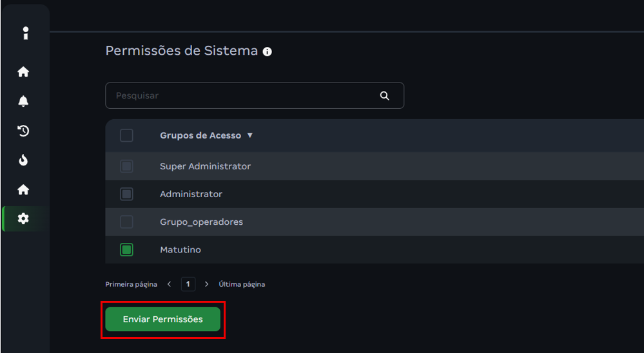Open the first home icon in sidebar
The width and height of the screenshot is (644, 353).
click(24, 72)
